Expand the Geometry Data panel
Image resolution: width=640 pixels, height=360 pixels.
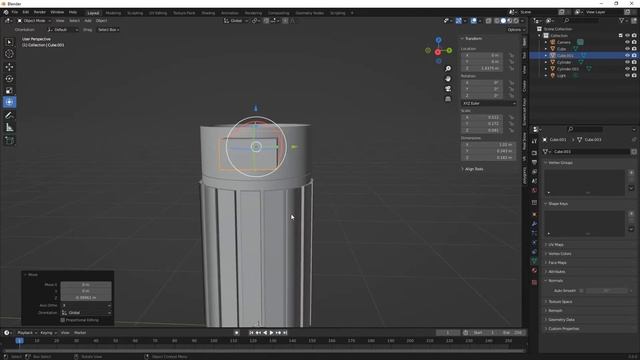[x=561, y=320]
